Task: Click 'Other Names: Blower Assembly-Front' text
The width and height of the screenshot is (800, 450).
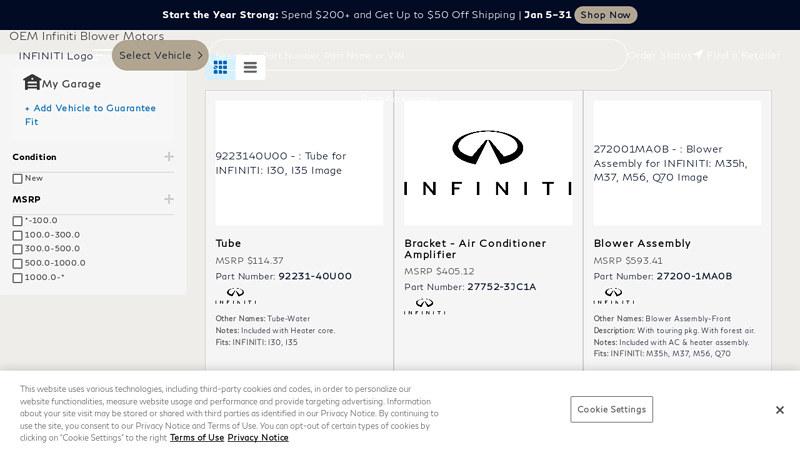Action: [x=662, y=318]
